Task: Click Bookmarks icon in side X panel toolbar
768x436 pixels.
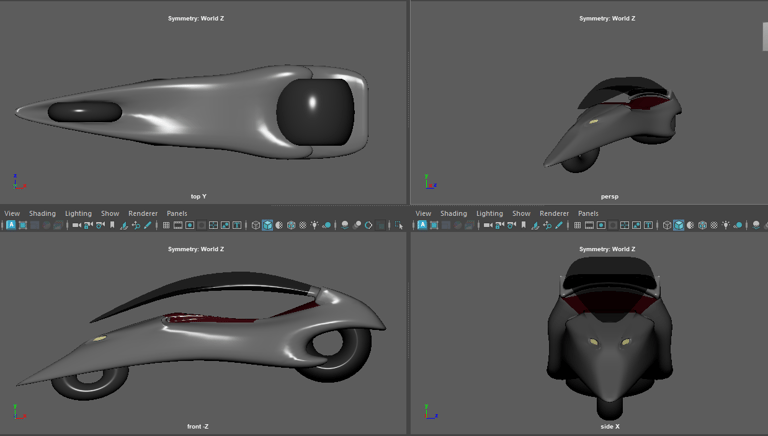Action: point(523,225)
